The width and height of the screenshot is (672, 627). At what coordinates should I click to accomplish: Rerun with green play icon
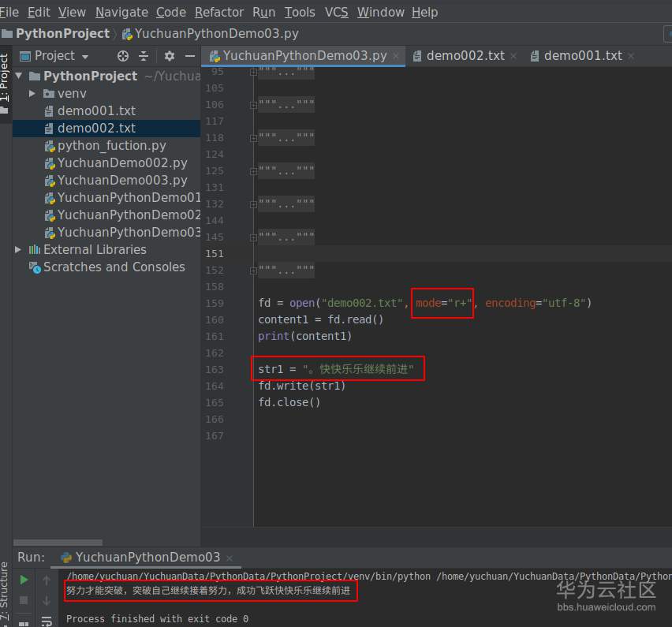[x=24, y=580]
